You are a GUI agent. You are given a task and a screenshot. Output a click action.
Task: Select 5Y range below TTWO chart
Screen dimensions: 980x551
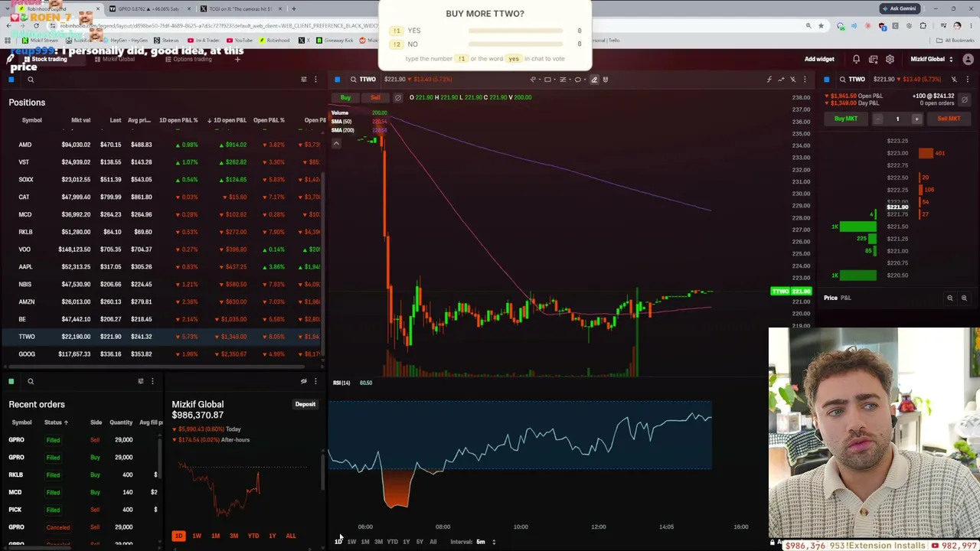pyautogui.click(x=420, y=542)
